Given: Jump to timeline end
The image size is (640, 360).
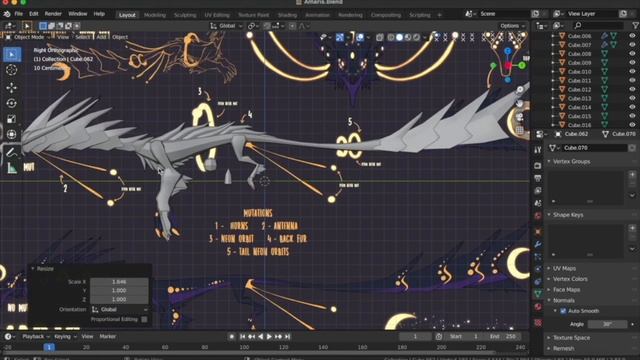Looking at the screenshot, I should (287, 336).
